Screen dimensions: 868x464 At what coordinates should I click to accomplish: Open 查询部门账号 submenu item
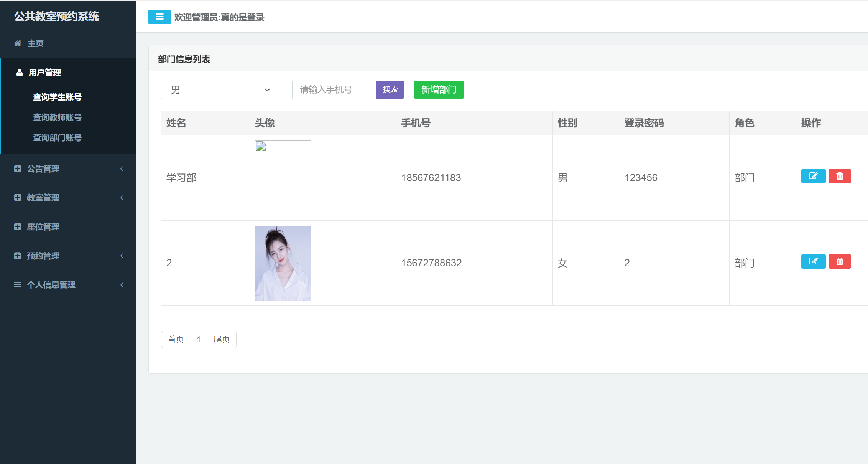tap(57, 138)
